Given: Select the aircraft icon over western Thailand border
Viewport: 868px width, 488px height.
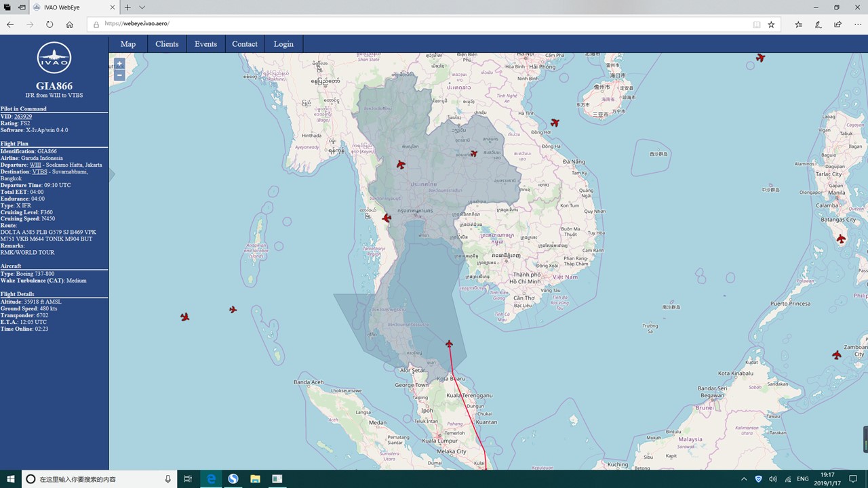Looking at the screenshot, I should coord(401,165).
